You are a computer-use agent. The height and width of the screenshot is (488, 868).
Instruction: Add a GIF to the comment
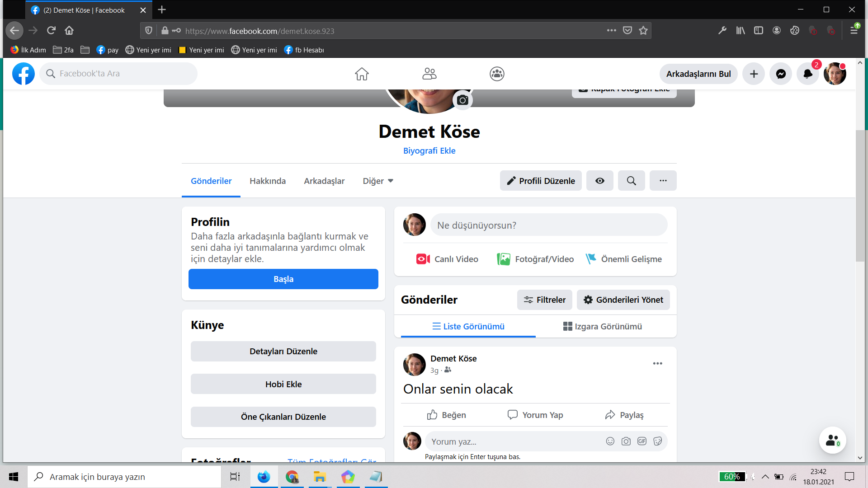[642, 441]
